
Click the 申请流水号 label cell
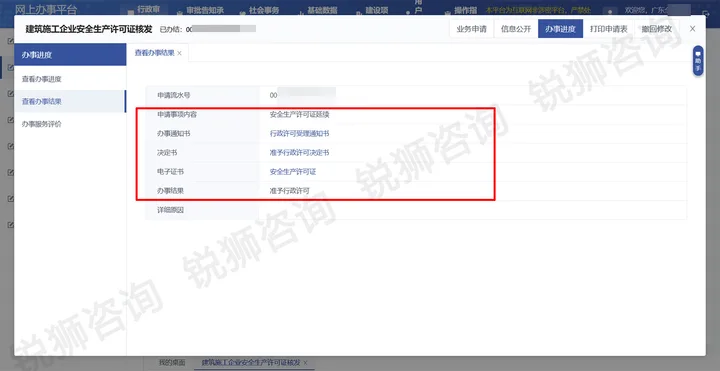202,95
